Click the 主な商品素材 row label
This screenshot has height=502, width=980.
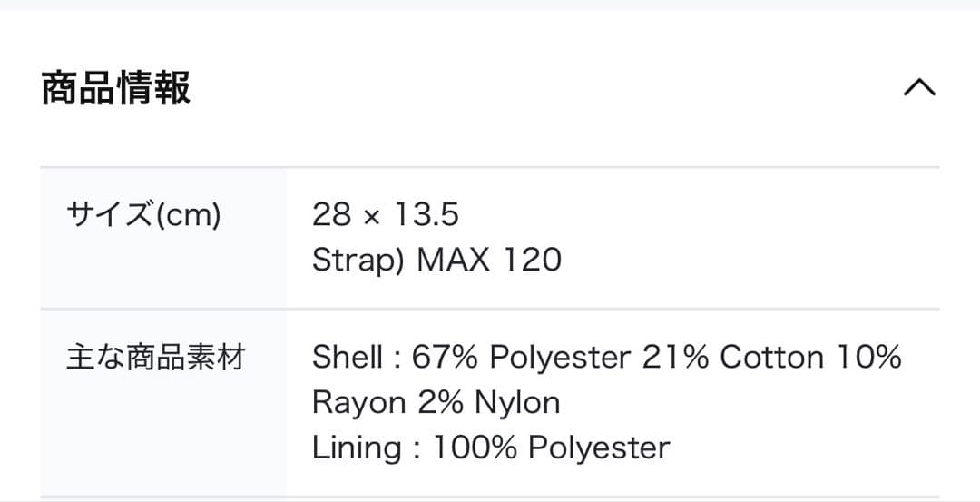tap(155, 358)
